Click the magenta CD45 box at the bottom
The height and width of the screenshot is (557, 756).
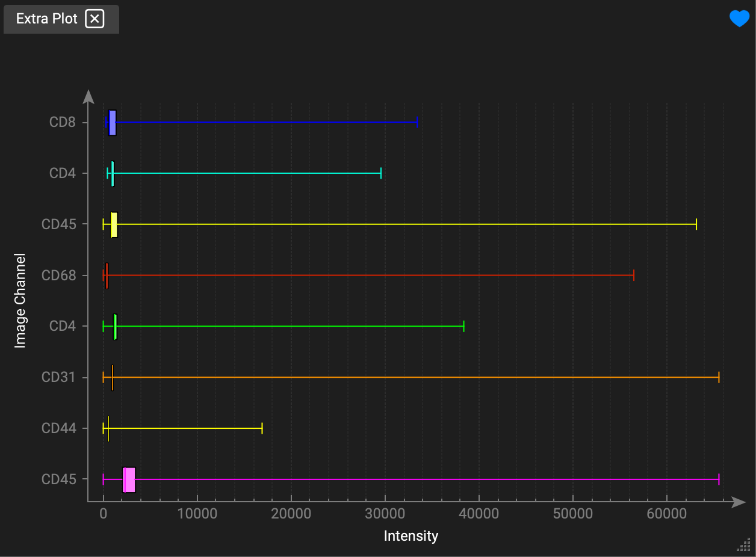[129, 480]
